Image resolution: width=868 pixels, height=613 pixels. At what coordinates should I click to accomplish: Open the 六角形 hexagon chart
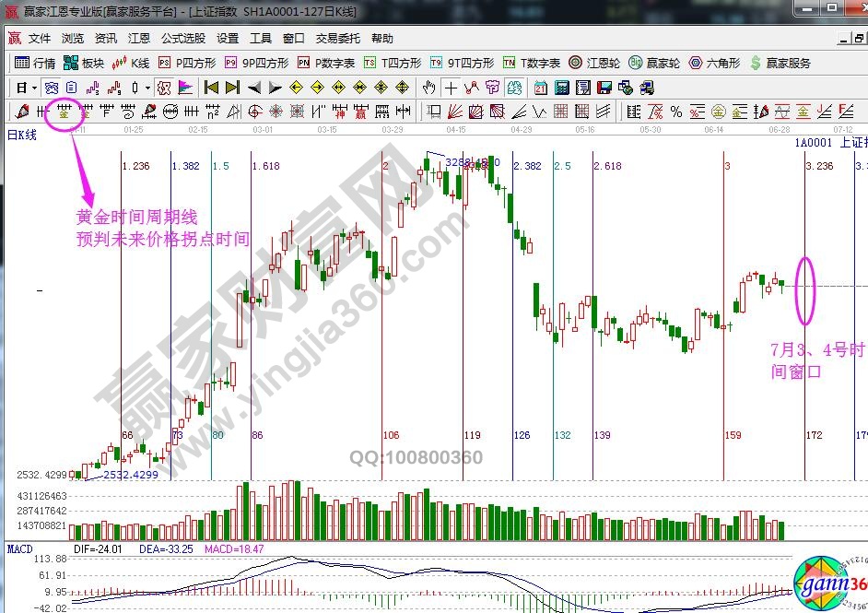713,64
